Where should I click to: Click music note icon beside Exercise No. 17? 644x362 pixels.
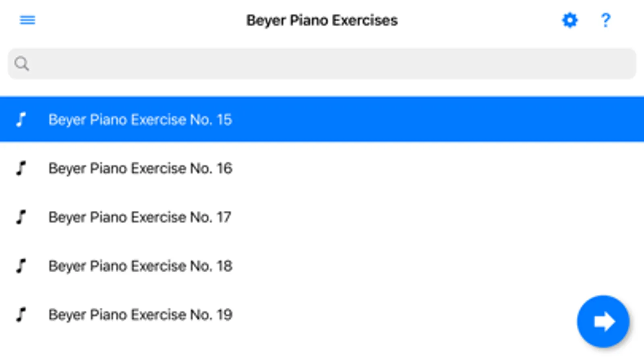pyautogui.click(x=21, y=217)
